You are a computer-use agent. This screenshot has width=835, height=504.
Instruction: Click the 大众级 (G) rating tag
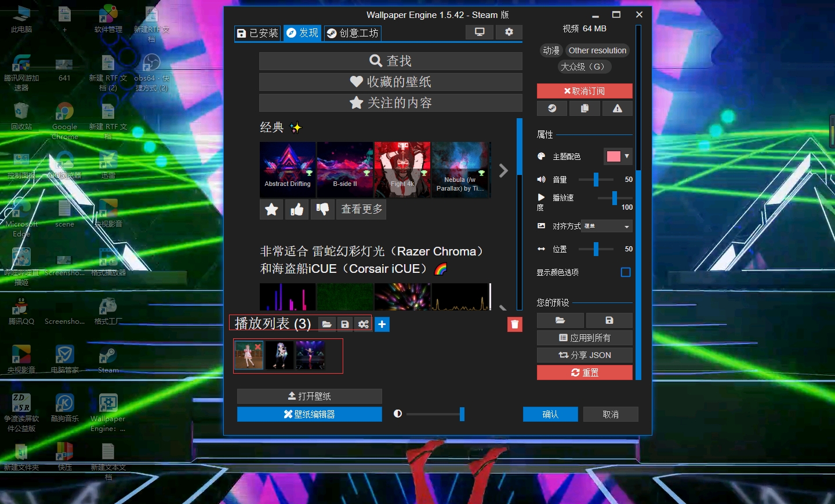(x=584, y=67)
